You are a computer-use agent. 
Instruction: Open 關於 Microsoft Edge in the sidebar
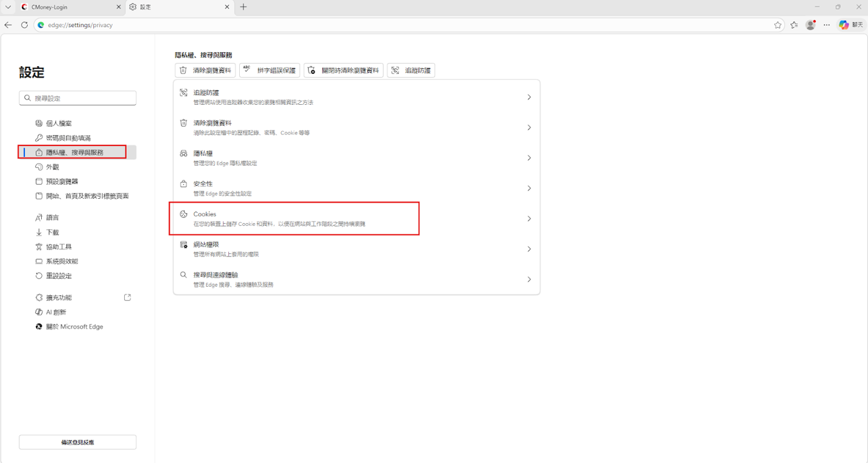(x=77, y=326)
